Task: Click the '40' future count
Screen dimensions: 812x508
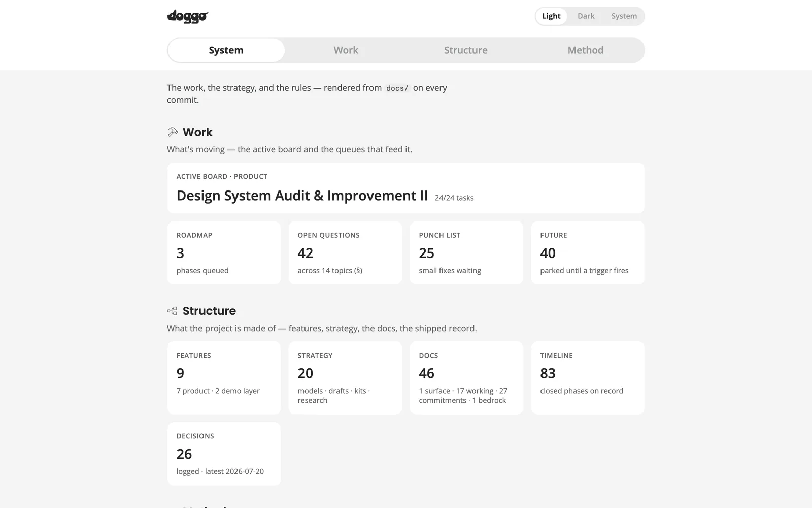Action: (x=548, y=253)
